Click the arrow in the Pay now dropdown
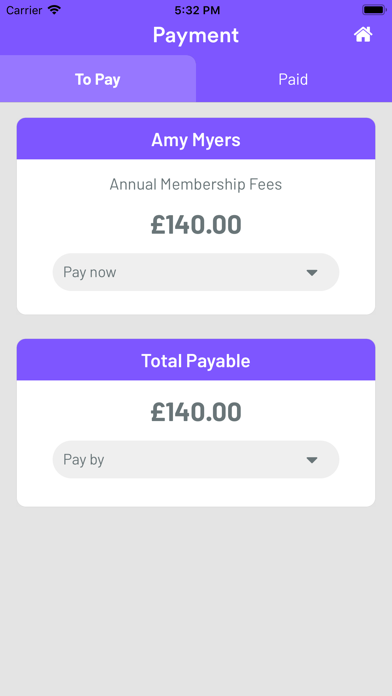 click(312, 273)
